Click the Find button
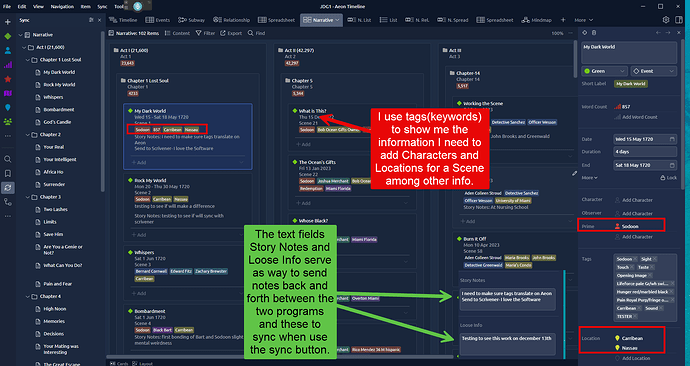 point(257,33)
